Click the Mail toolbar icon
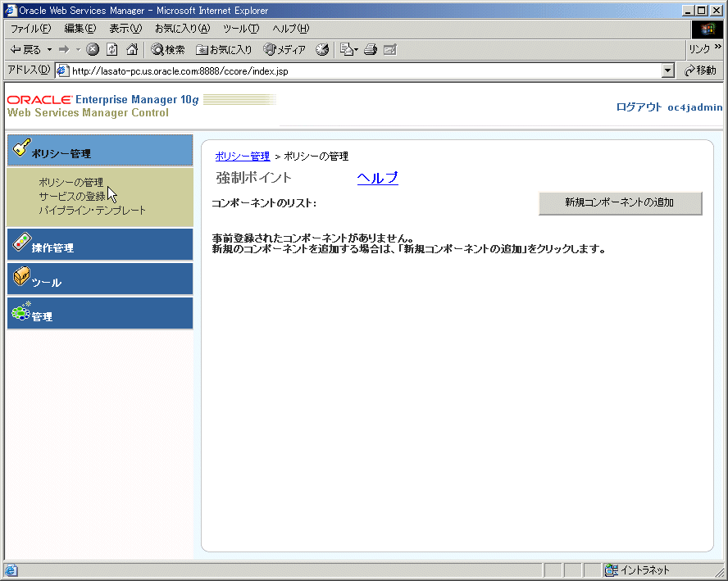The image size is (728, 581). [346, 49]
